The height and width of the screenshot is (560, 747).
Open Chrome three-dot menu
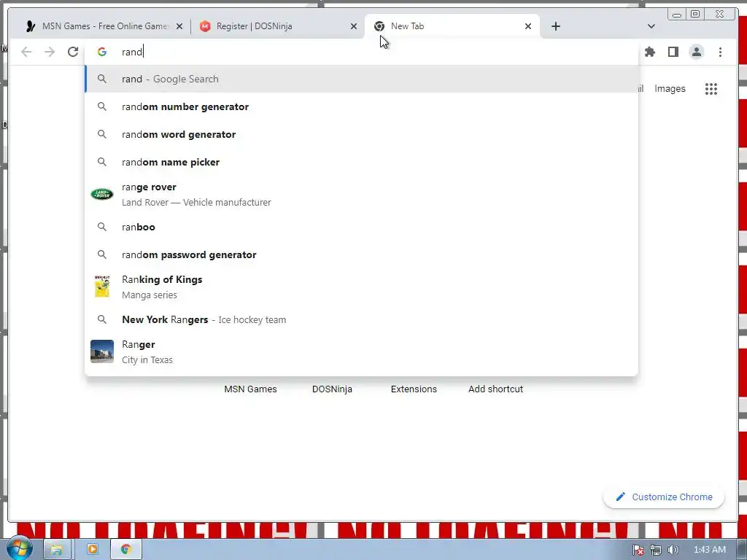[720, 52]
